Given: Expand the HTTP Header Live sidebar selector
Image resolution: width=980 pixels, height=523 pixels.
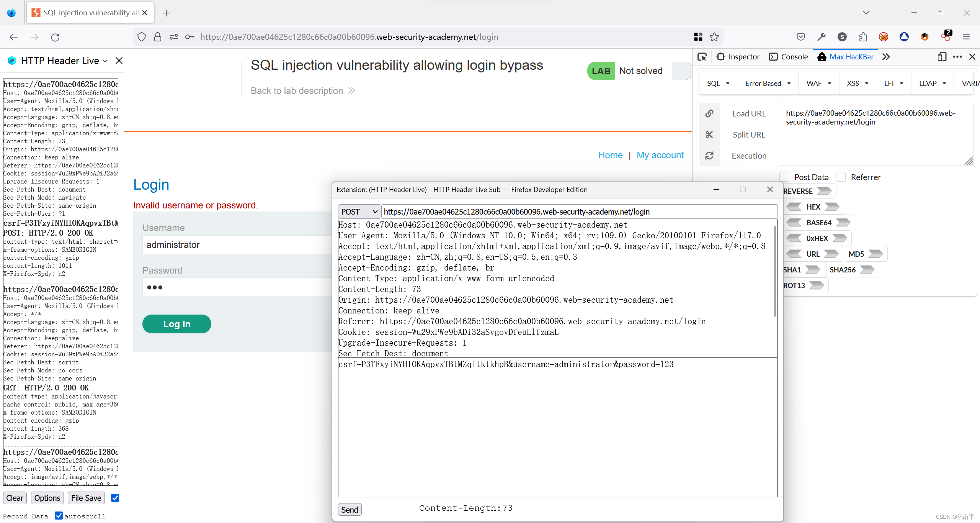Looking at the screenshot, I should (105, 61).
